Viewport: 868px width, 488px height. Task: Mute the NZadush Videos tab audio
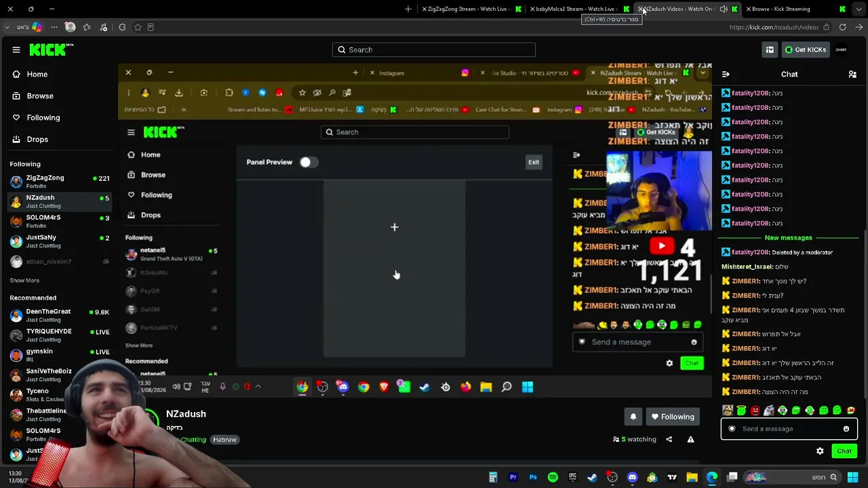click(724, 9)
